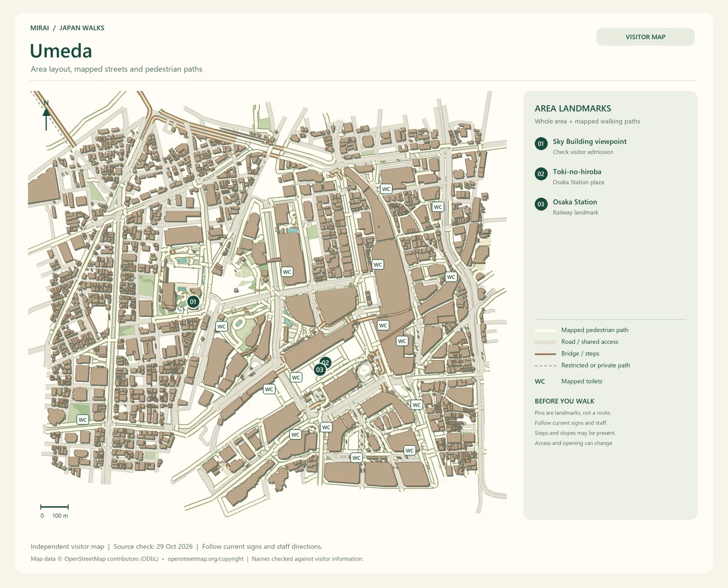The width and height of the screenshot is (728, 588).
Task: Click the WC marker nearest pin 01
Action: (x=221, y=326)
